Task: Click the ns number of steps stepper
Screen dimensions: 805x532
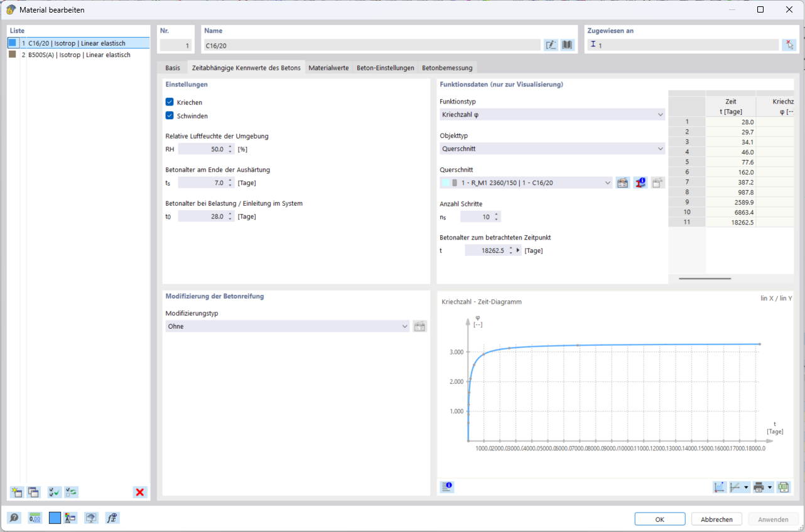Action: 497,216
